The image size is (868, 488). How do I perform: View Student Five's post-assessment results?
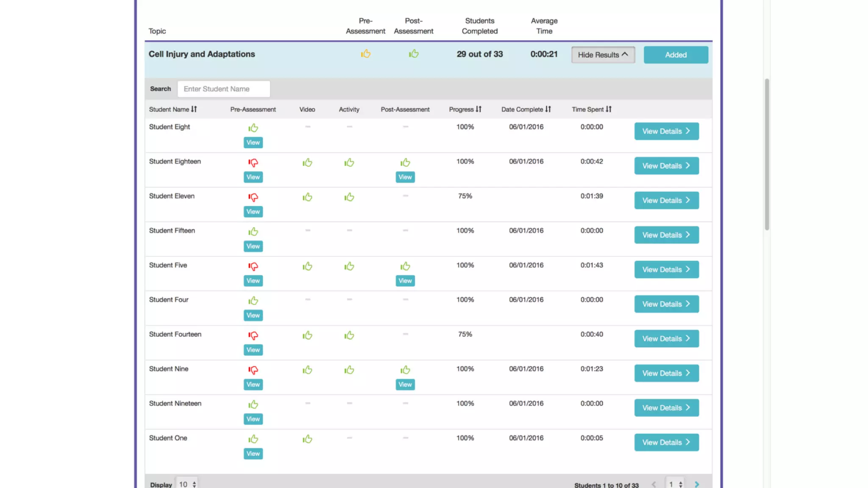pos(405,281)
